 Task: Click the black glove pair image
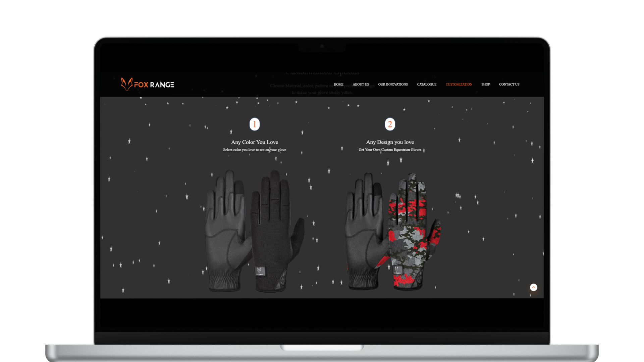click(255, 231)
